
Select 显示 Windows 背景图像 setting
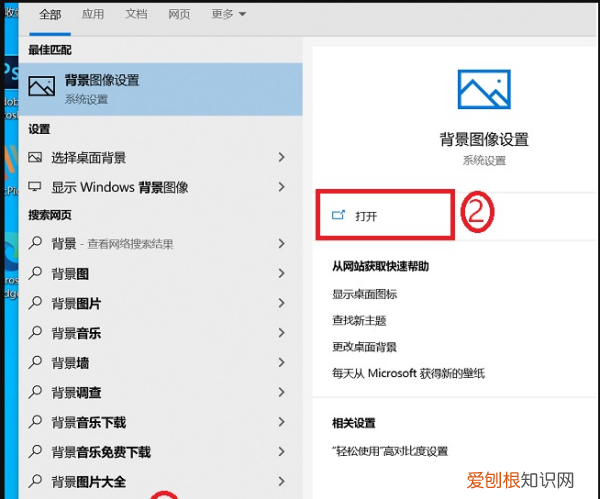160,187
